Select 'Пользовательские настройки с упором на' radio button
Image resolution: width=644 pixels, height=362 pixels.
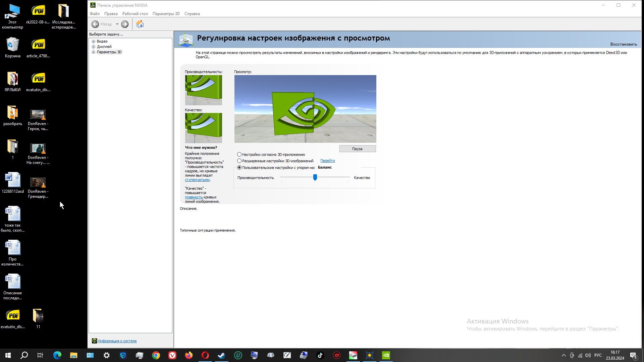click(239, 168)
